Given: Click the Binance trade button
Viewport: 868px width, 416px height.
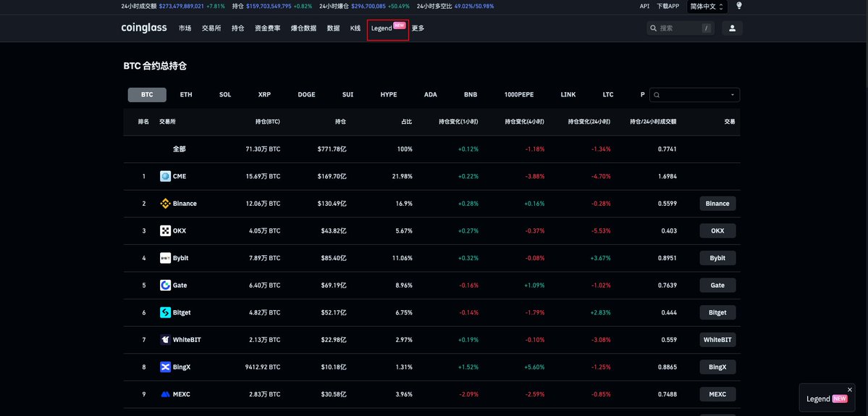Looking at the screenshot, I should [x=717, y=204].
